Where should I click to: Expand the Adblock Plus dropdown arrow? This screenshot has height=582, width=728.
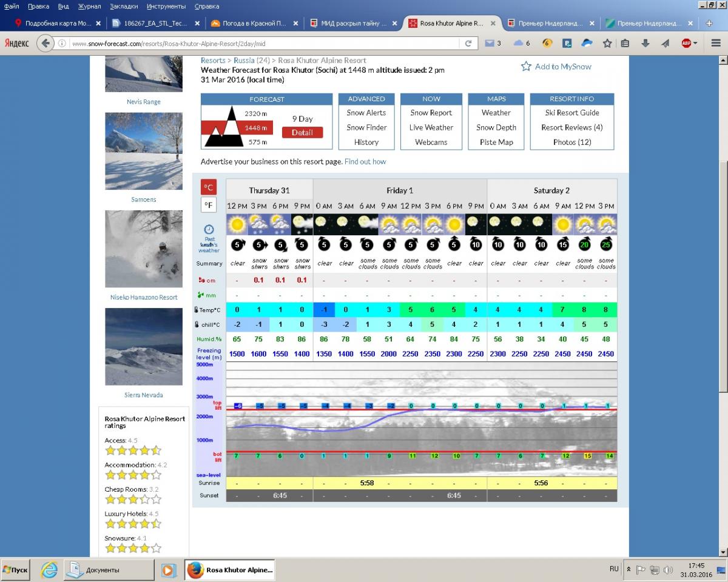click(695, 44)
